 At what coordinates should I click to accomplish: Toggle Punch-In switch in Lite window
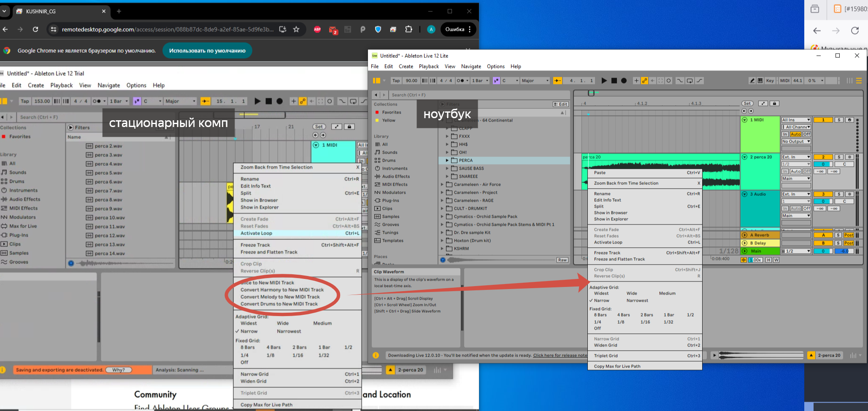[679, 81]
